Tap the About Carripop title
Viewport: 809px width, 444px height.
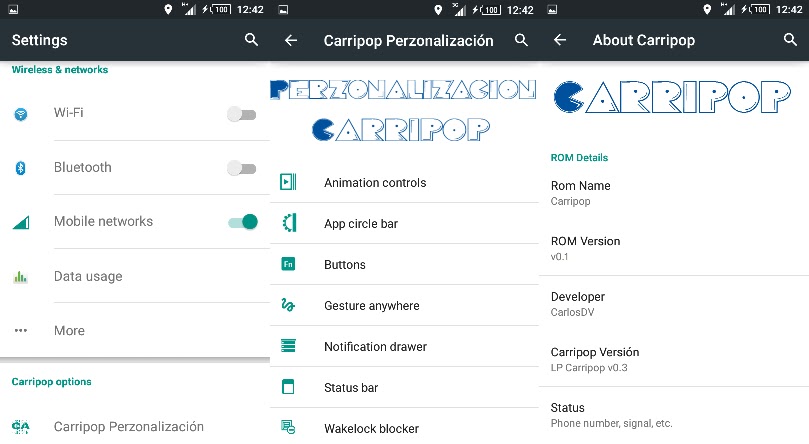[x=643, y=40]
